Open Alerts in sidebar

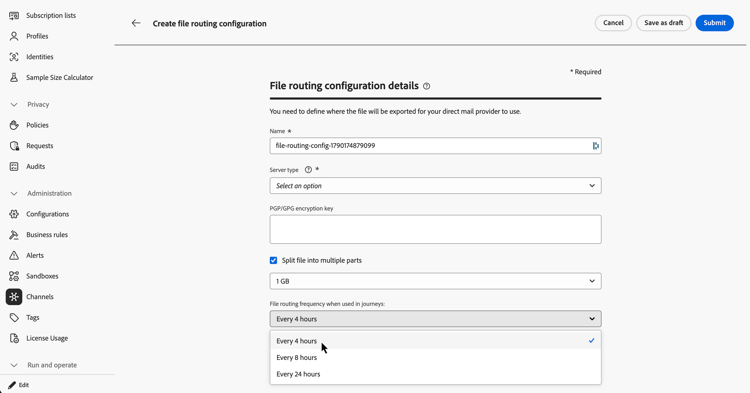35,255
